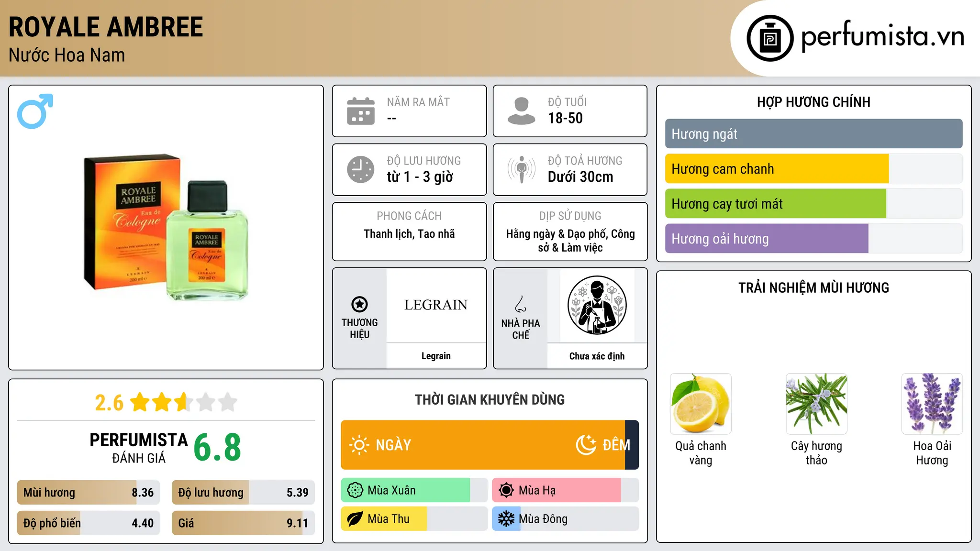Viewport: 980px width, 551px height.
Task: Click the Quả chanh vàng note label
Action: [x=701, y=453]
